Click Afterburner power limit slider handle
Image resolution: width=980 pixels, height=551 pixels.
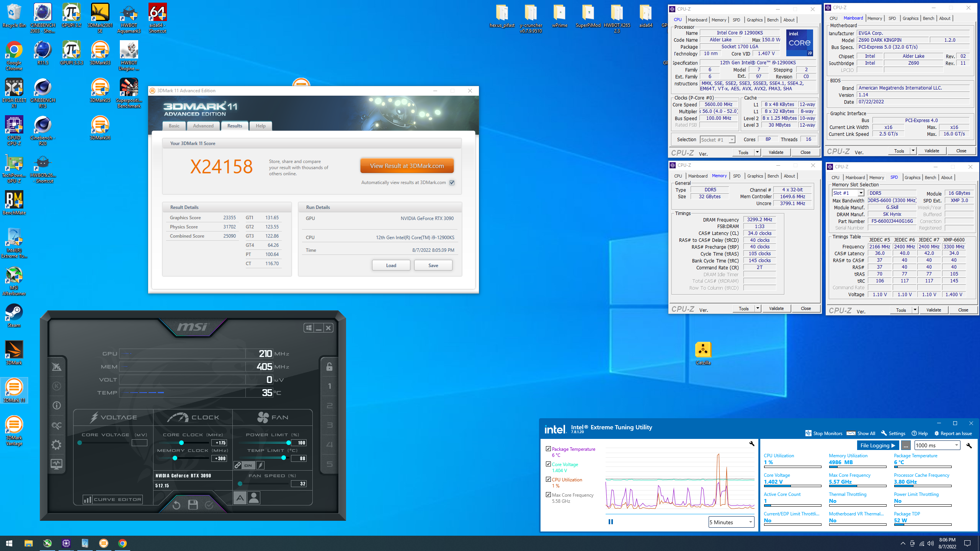(288, 443)
